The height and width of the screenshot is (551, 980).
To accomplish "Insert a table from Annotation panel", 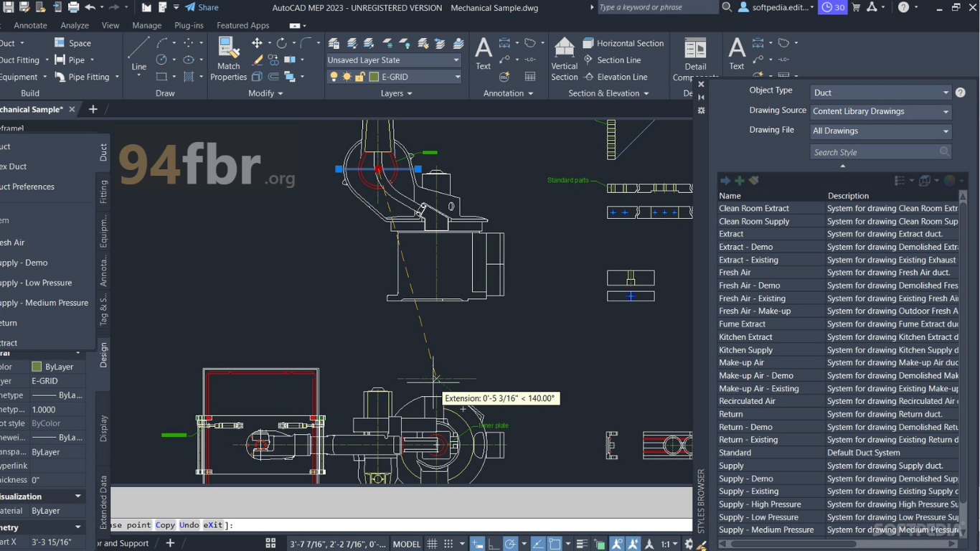I will pyautogui.click(x=530, y=77).
